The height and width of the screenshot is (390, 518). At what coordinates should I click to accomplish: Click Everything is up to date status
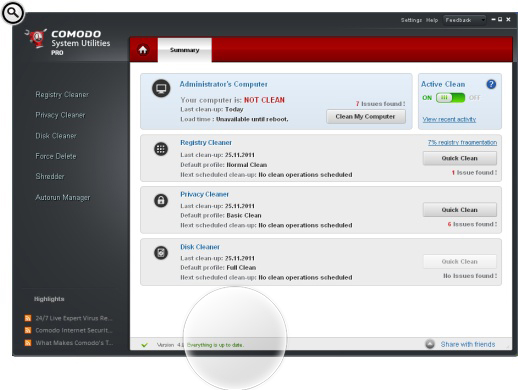tap(215, 345)
